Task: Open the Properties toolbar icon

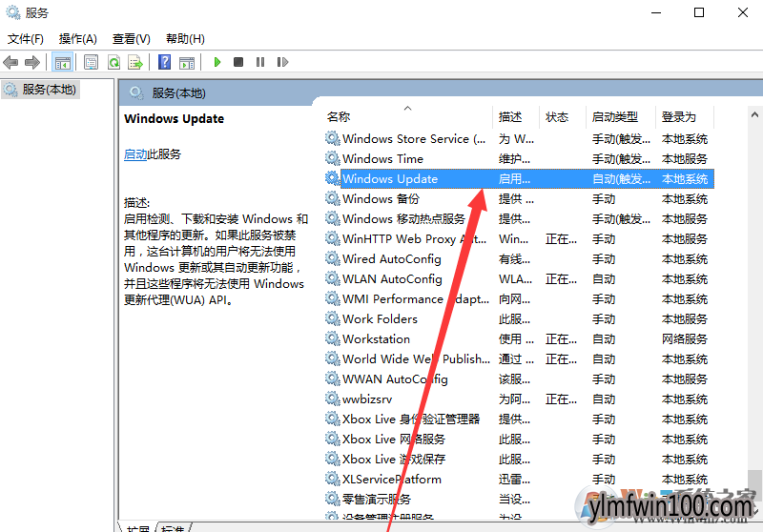Action: click(91, 62)
